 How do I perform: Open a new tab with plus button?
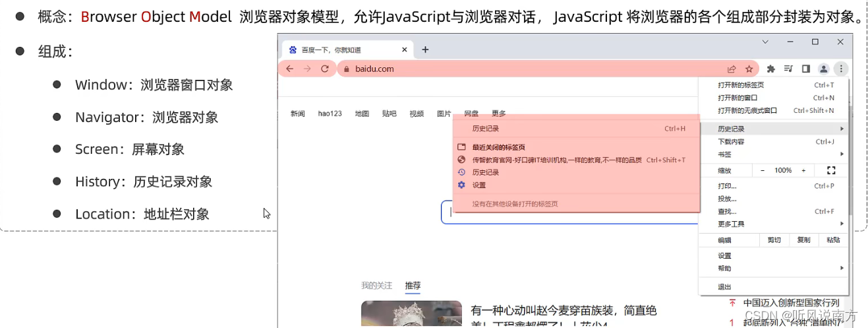pyautogui.click(x=425, y=49)
